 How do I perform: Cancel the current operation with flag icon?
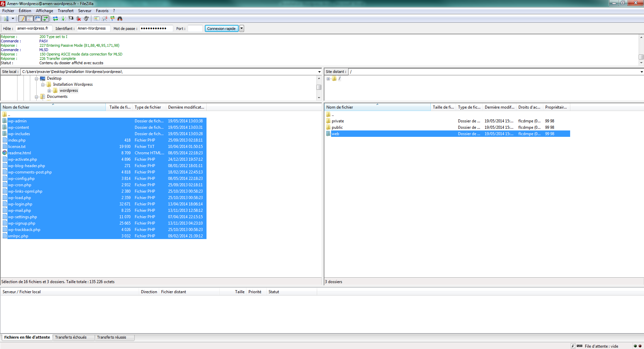(71, 18)
